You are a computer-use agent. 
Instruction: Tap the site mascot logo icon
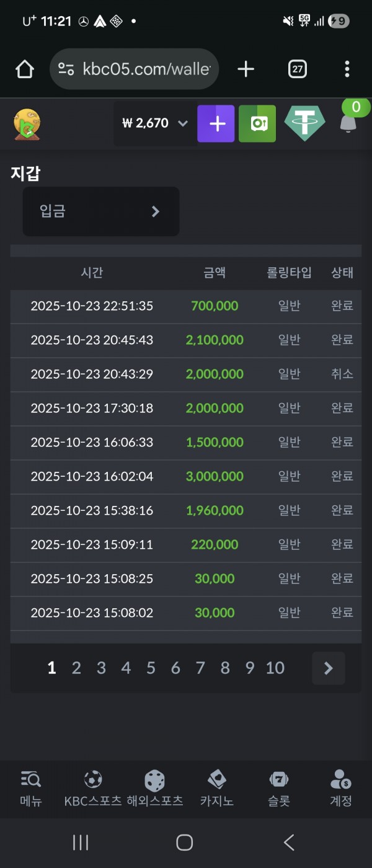(27, 123)
